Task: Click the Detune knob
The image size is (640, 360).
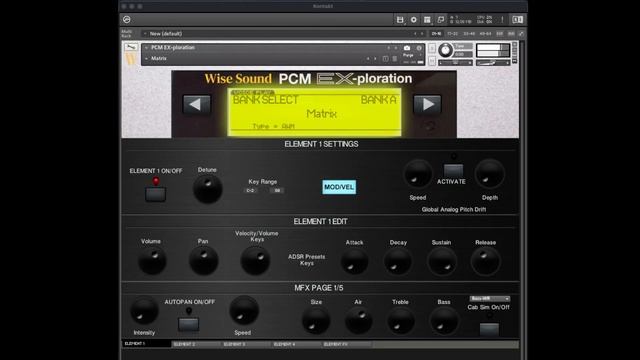Action: 207,189
